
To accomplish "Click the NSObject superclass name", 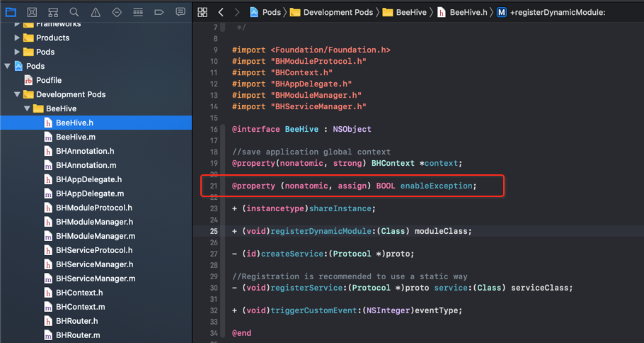I will [x=352, y=129].
